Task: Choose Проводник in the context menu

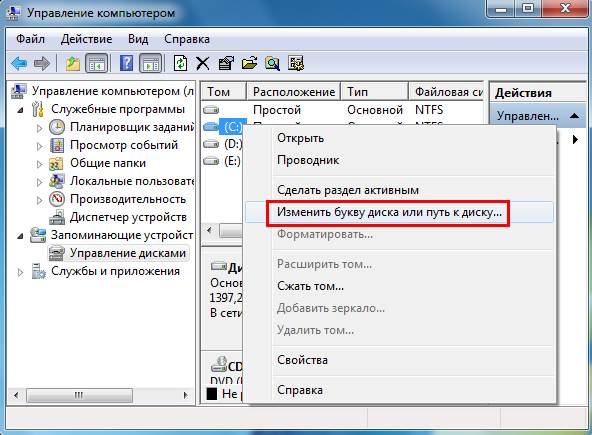Action: [399, 160]
